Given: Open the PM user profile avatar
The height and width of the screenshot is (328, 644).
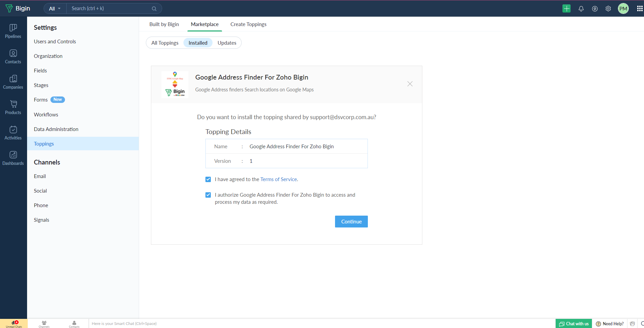Looking at the screenshot, I should 623,8.
